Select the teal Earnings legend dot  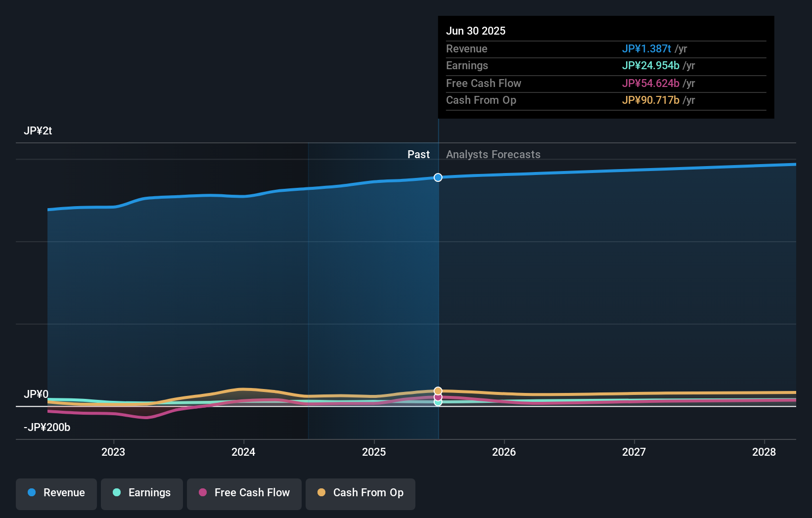point(116,493)
